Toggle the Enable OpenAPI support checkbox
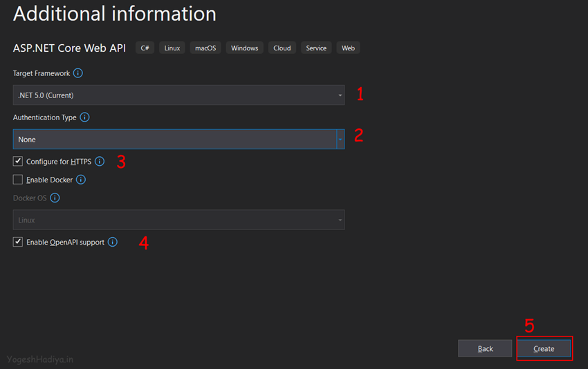This screenshot has width=588, height=369. [18, 243]
